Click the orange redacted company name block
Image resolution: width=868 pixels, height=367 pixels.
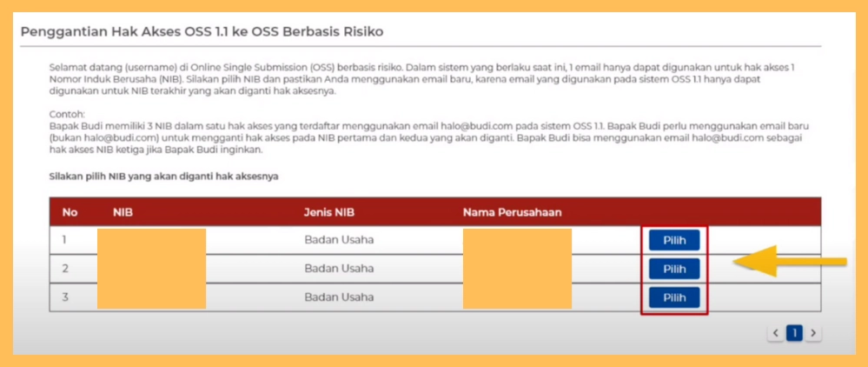pos(516,269)
